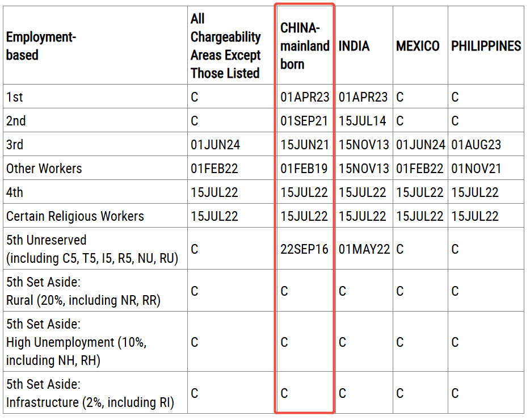Click the 22SEP16 date cell
530x420 pixels.
[305, 249]
